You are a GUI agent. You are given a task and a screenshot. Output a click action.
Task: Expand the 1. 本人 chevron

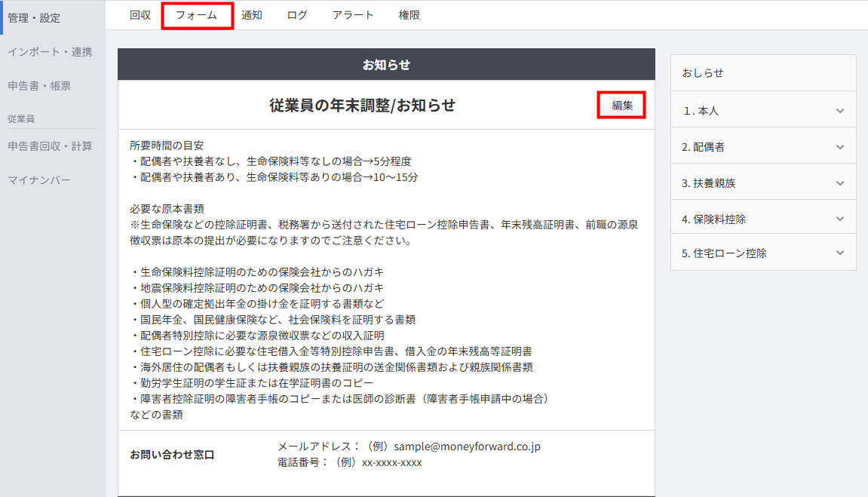tap(840, 111)
